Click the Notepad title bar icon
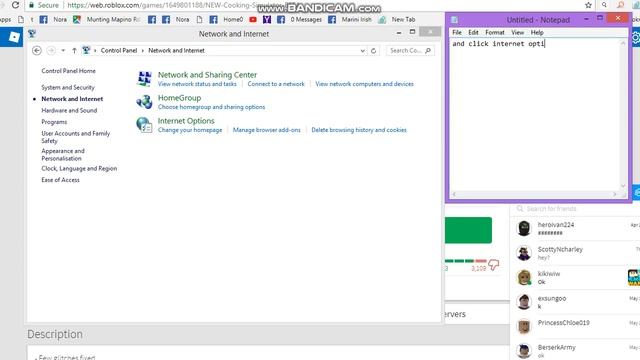The width and height of the screenshot is (640, 360). 454,20
